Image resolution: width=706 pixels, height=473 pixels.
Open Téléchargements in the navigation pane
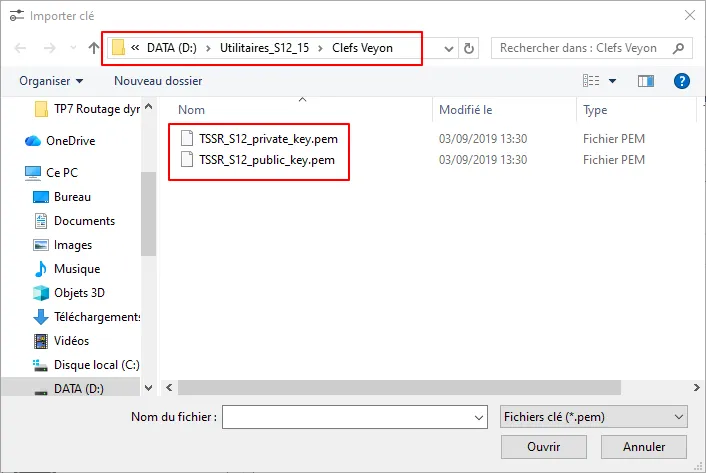[x=86, y=317]
